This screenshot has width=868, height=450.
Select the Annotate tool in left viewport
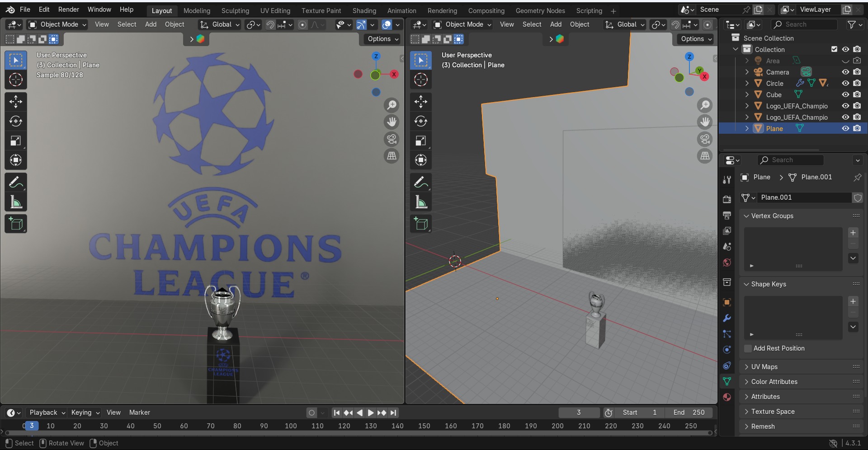point(16,183)
